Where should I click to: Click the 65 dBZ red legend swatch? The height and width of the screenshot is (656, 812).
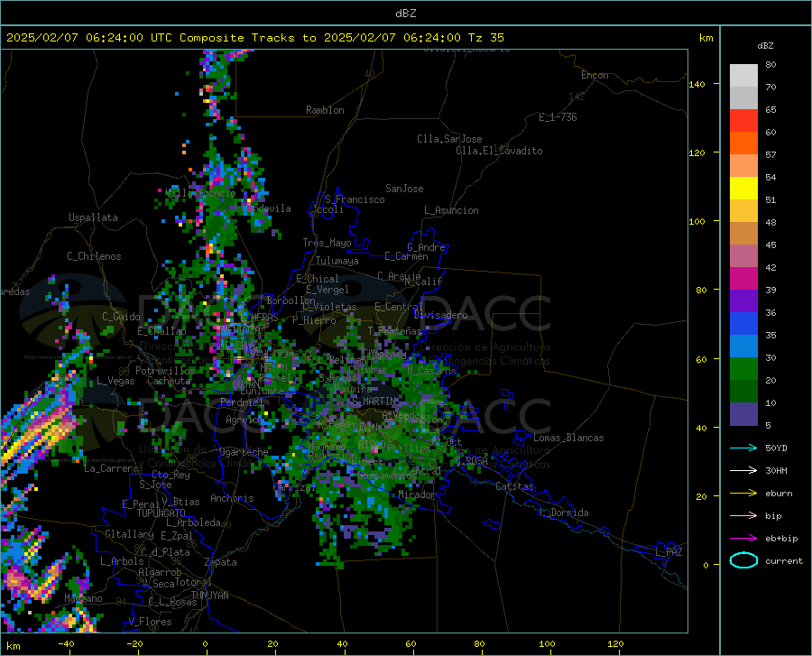click(x=743, y=121)
